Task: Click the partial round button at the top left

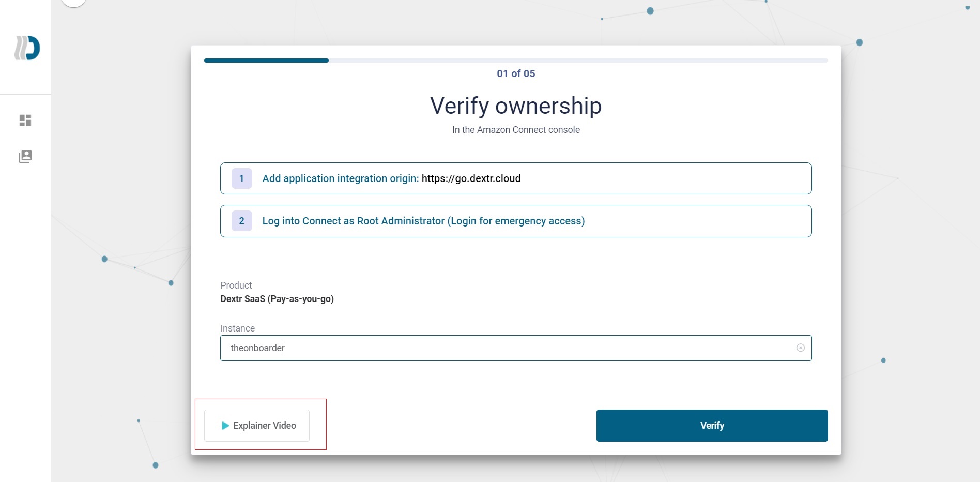Action: 73,3
